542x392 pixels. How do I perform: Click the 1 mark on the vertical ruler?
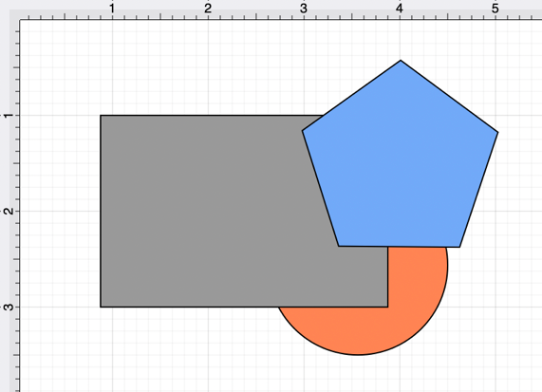(9, 115)
